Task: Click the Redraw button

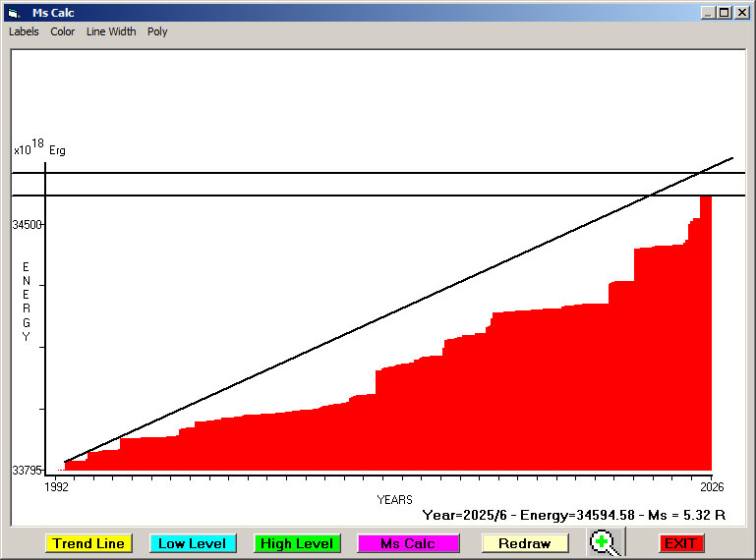Action: click(524, 543)
